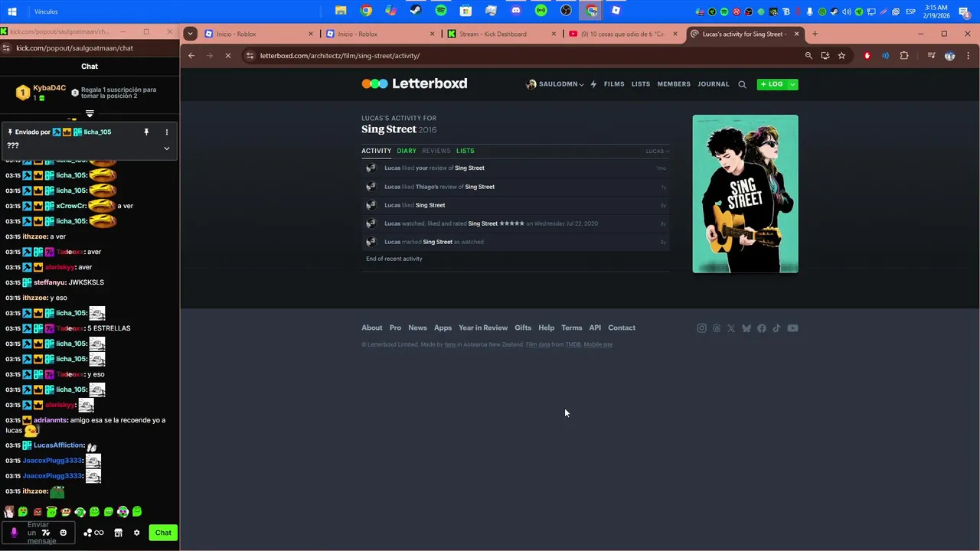The image size is (980, 551).
Task: Open Steam from the Windows taskbar
Action: (416, 11)
